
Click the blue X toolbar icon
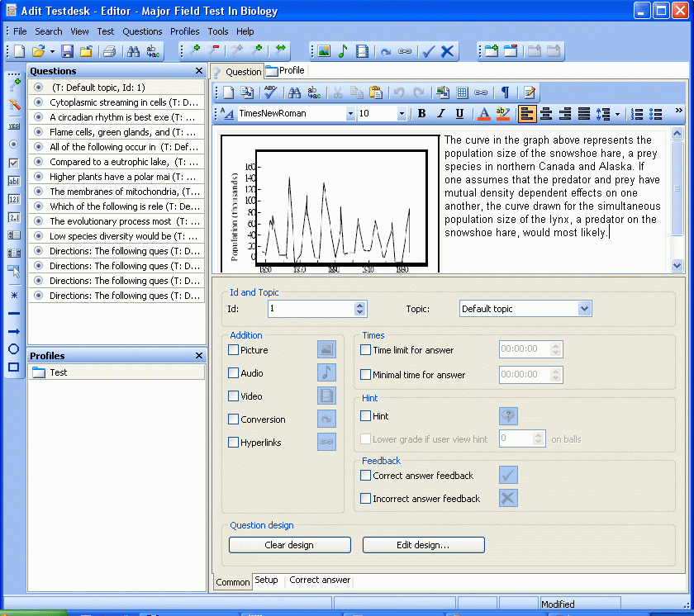point(448,51)
